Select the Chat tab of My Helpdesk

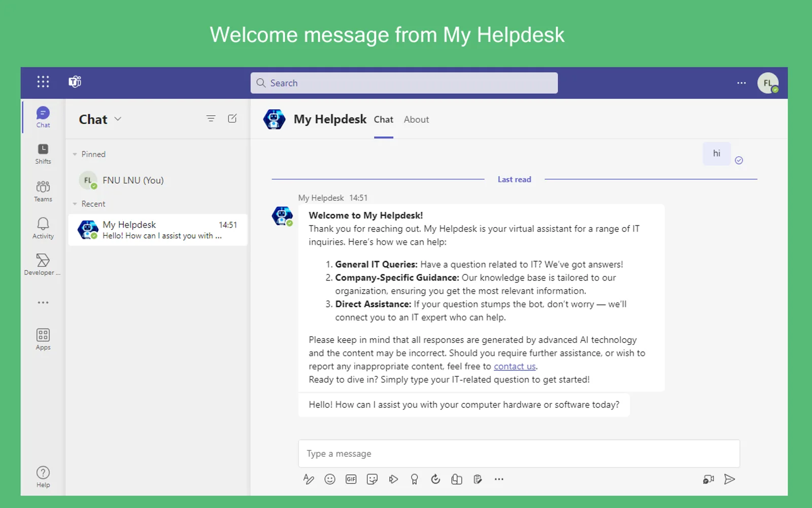[384, 119]
